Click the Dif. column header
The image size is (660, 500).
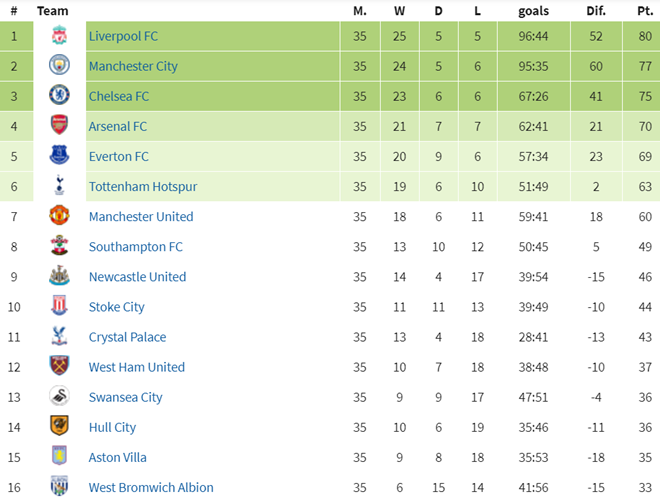coord(596,11)
